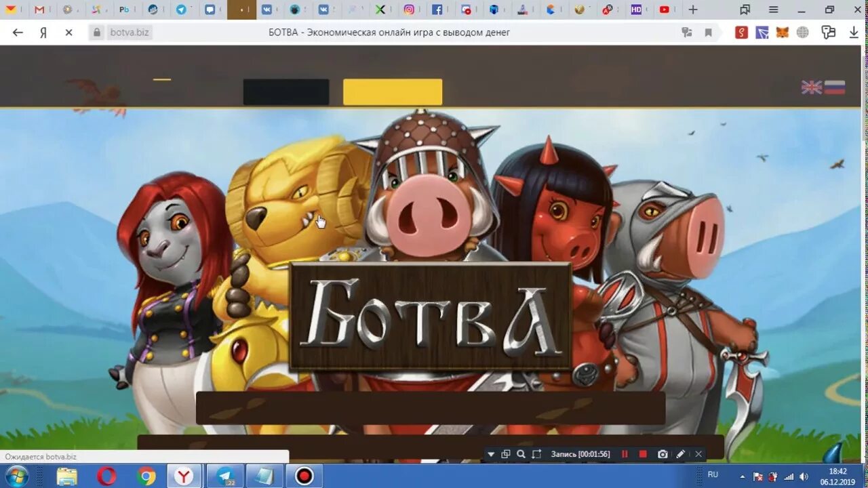
Task: Open a new tab with plus button
Action: (692, 9)
